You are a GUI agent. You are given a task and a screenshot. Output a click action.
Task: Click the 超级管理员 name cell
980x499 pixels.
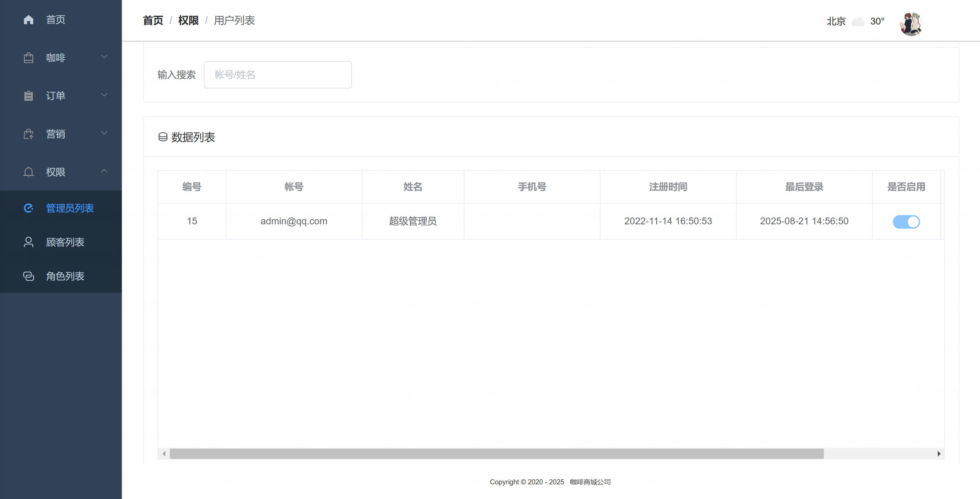[413, 221]
